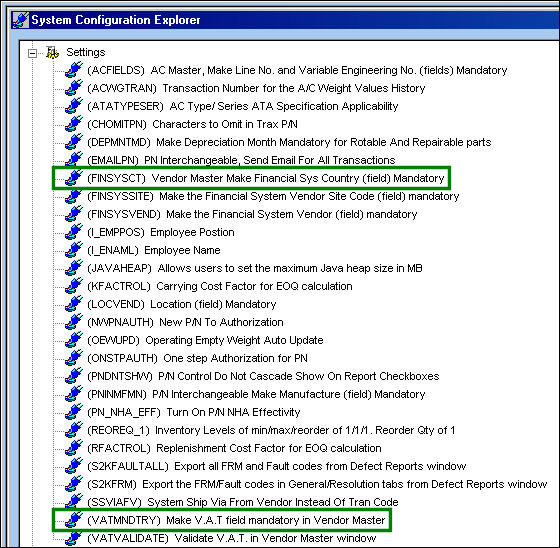The width and height of the screenshot is (560, 548).
Task: Click the switch icon beside REOREQ_1
Action: point(74,430)
